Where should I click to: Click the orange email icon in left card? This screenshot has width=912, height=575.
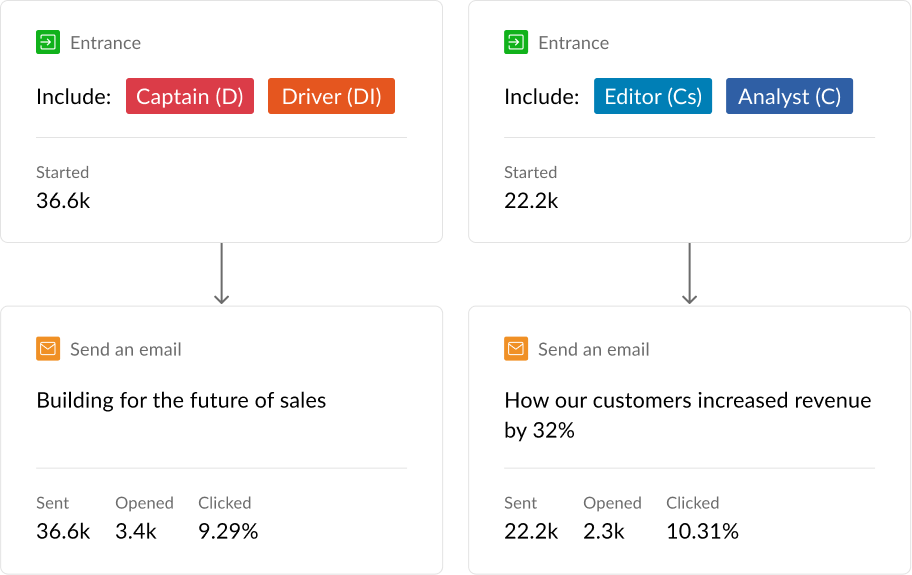(x=48, y=349)
